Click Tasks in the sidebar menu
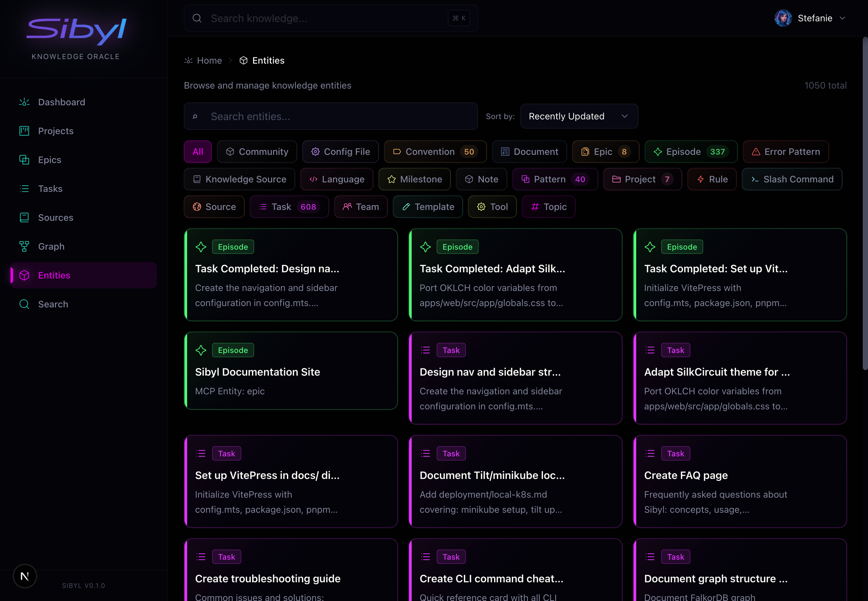The height and width of the screenshot is (601, 868). pos(50,189)
